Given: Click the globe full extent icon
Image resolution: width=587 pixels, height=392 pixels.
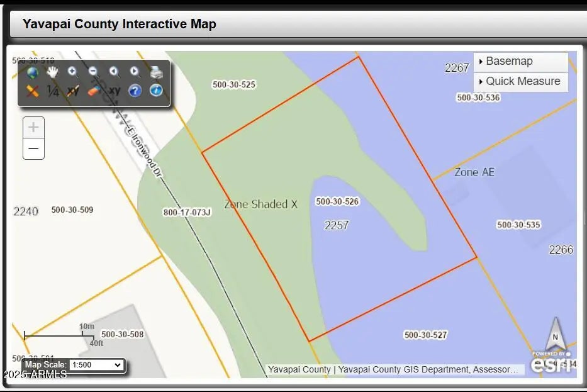Looking at the screenshot, I should (32, 72).
